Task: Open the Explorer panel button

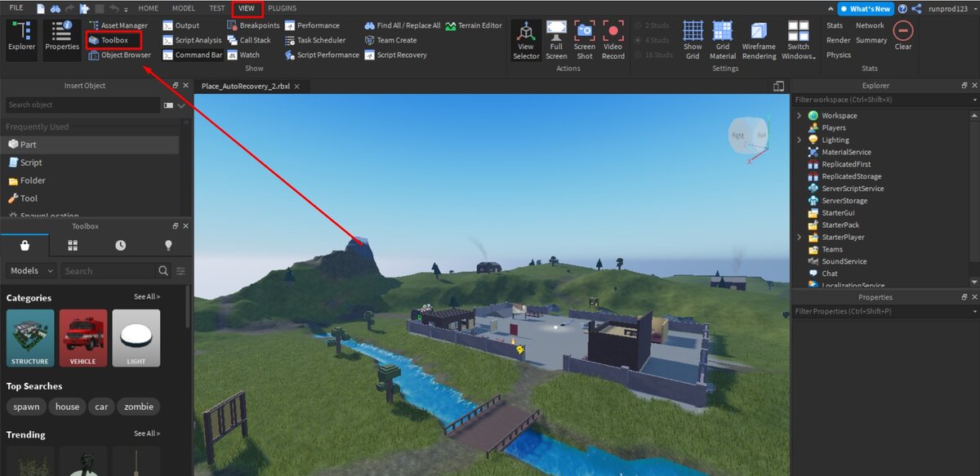Action: [x=21, y=38]
